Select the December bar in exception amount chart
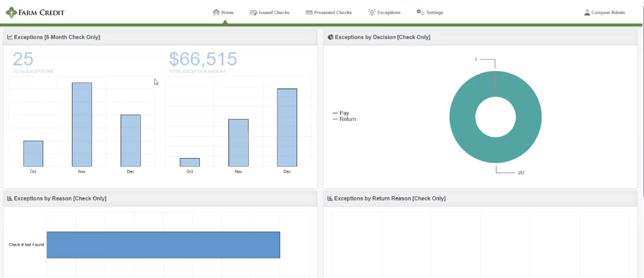Screen dimensions: 644x278 click(287, 128)
